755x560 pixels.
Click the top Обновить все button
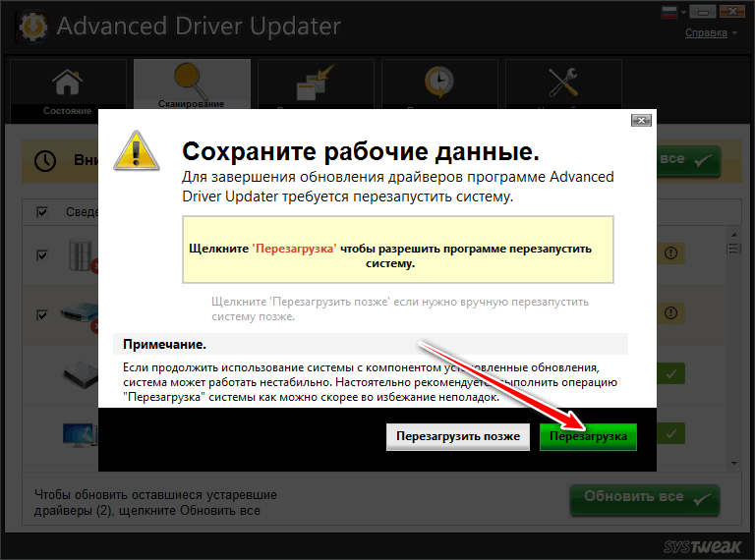pos(688,160)
